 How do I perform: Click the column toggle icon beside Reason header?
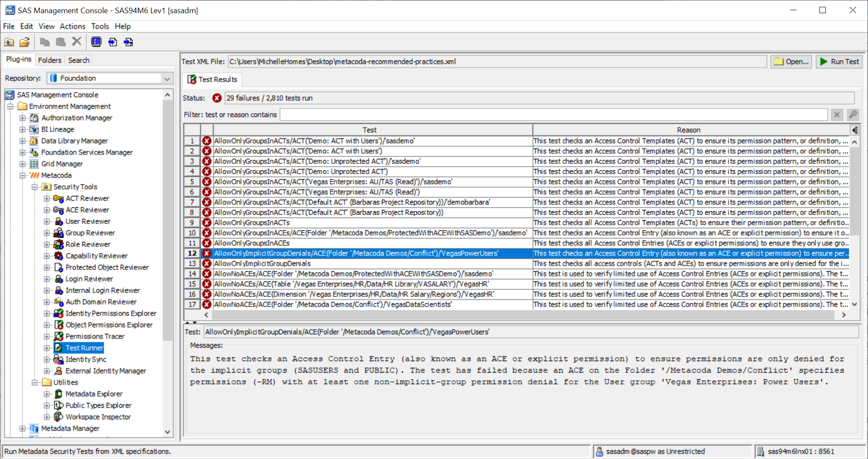coord(854,130)
